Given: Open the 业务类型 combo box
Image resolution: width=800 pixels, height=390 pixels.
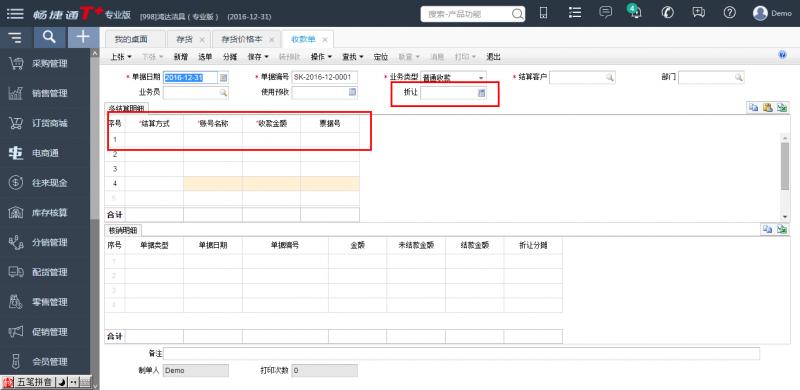Looking at the screenshot, I should click(453, 78).
